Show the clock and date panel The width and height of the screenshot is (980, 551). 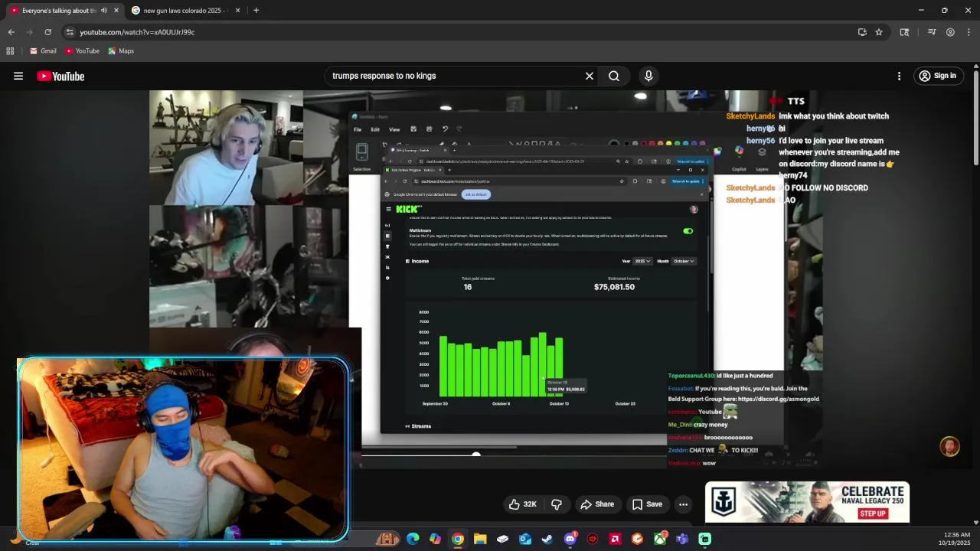(x=957, y=539)
